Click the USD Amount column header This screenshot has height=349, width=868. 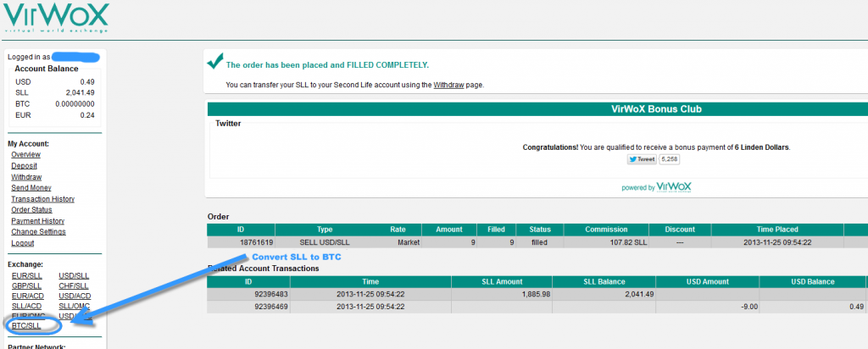708,281
